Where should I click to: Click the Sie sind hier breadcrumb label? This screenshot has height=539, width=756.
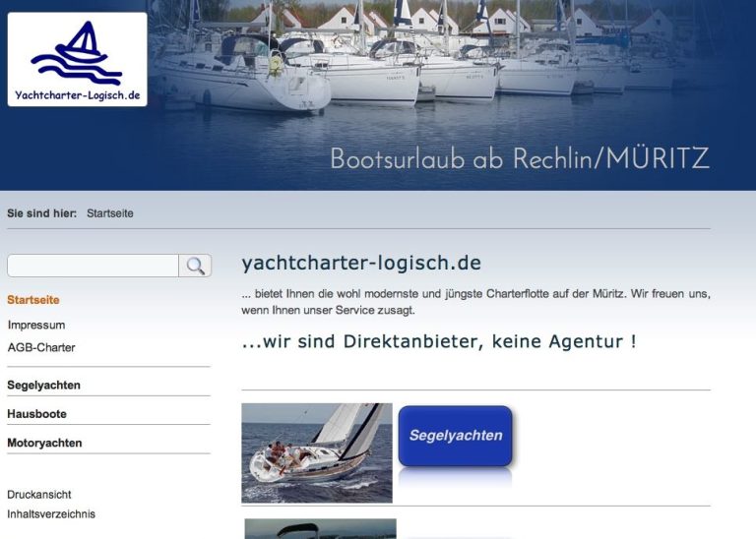(42, 213)
